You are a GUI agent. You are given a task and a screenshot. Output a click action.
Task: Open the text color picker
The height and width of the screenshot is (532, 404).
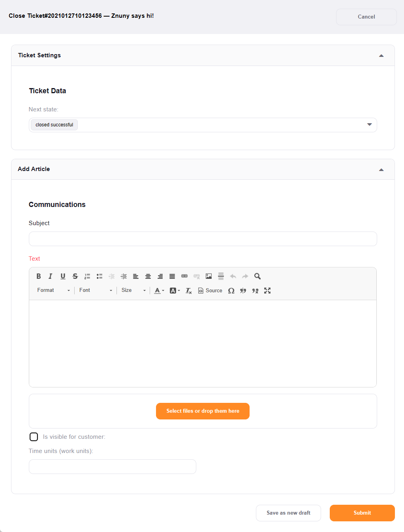(x=159, y=291)
